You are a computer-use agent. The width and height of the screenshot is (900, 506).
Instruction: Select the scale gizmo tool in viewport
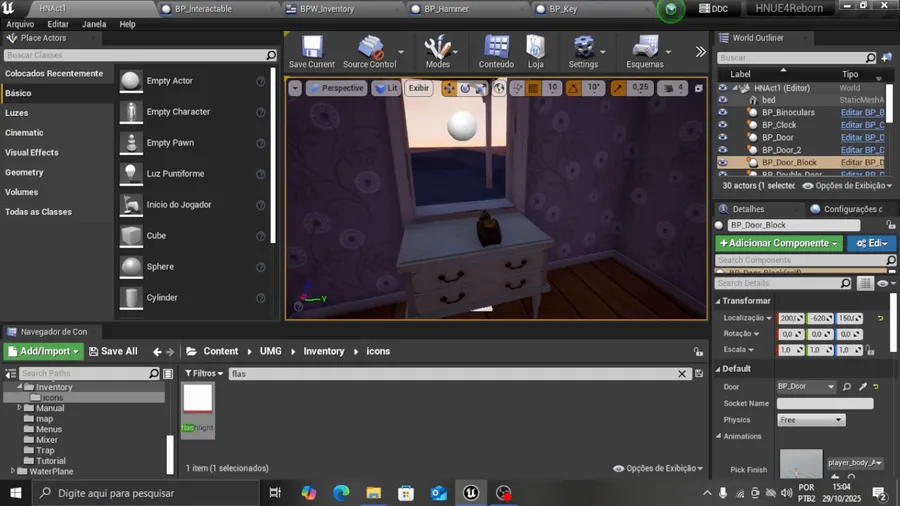[480, 88]
